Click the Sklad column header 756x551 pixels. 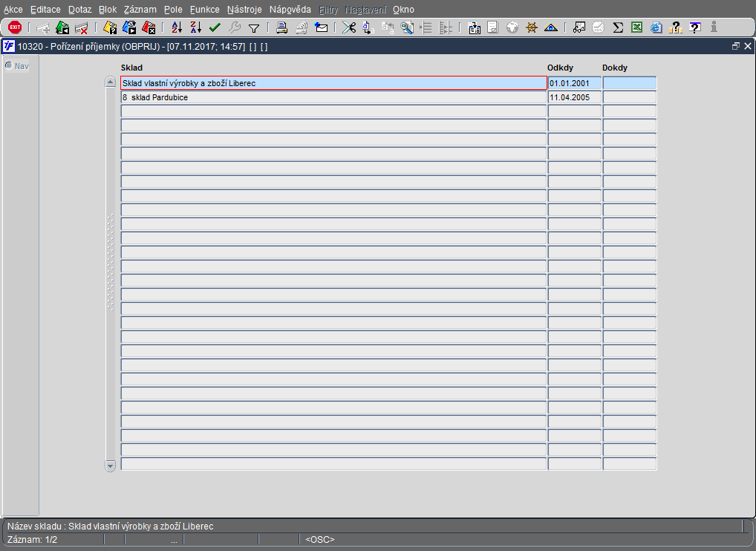(x=131, y=68)
